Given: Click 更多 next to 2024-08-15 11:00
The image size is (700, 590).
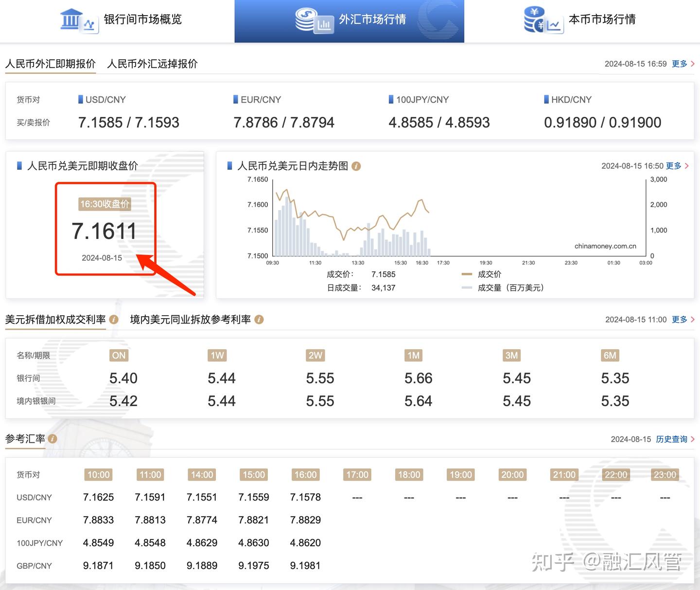Looking at the screenshot, I should pos(680,320).
